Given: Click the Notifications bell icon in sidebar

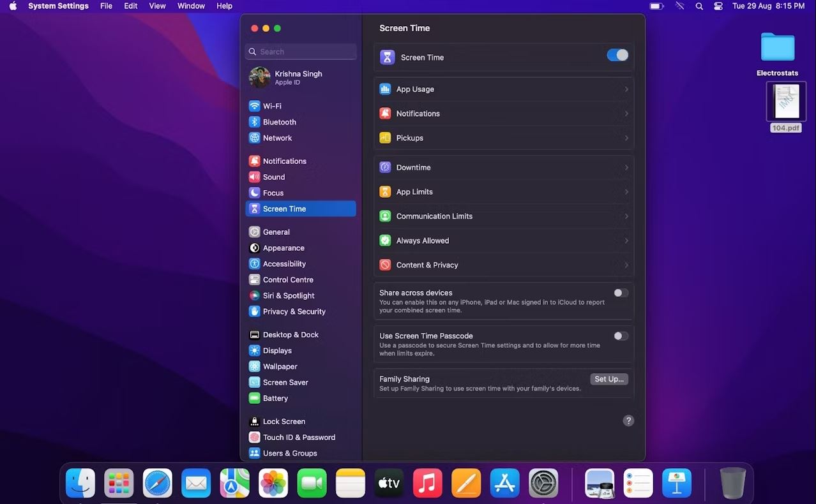Looking at the screenshot, I should coord(254,161).
